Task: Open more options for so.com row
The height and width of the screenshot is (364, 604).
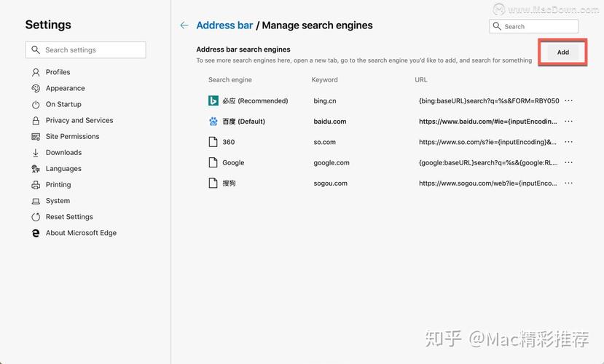Action: [568, 142]
